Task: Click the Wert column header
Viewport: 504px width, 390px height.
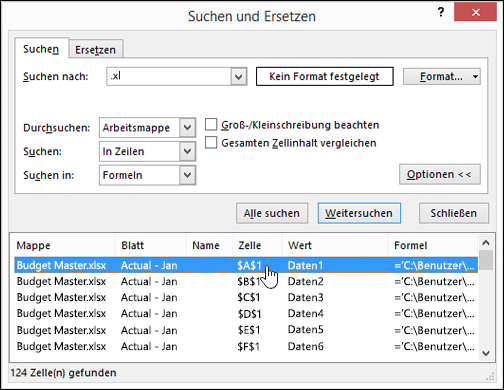Action: tap(335, 245)
